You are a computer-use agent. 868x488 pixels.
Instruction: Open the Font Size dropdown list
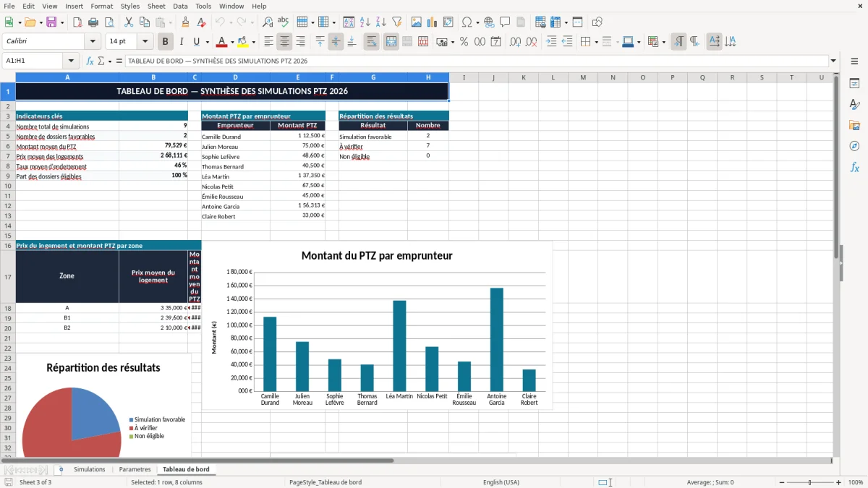pyautogui.click(x=145, y=42)
